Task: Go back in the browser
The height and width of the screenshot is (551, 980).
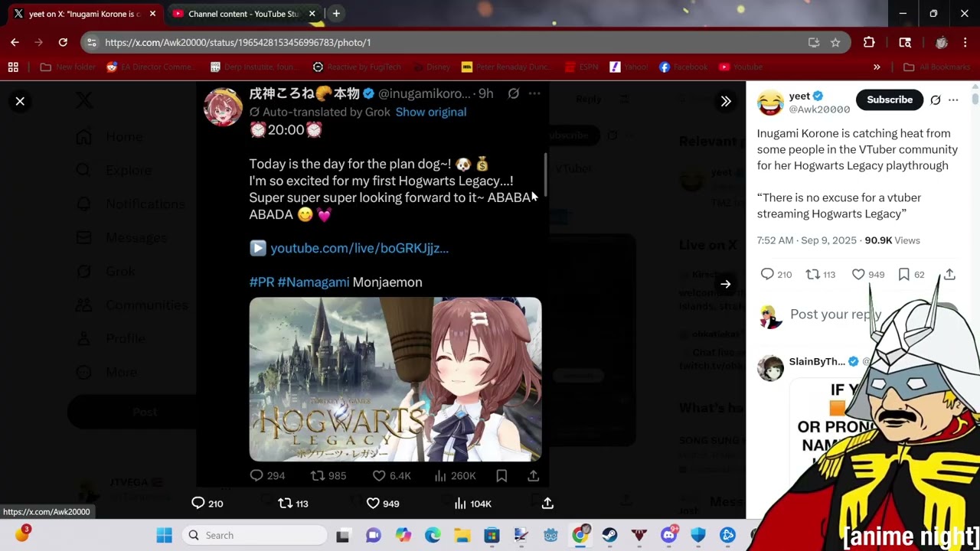Action: 15,42
